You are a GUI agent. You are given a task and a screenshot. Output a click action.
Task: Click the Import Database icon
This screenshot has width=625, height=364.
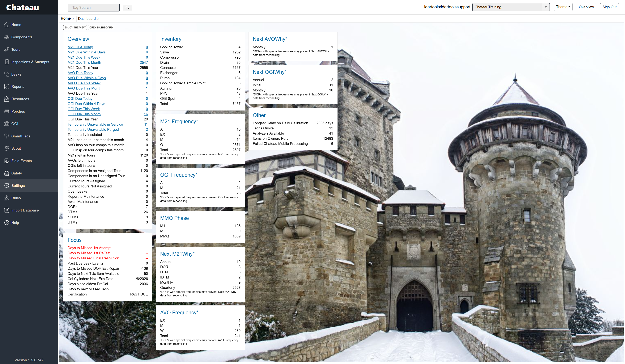pos(7,210)
